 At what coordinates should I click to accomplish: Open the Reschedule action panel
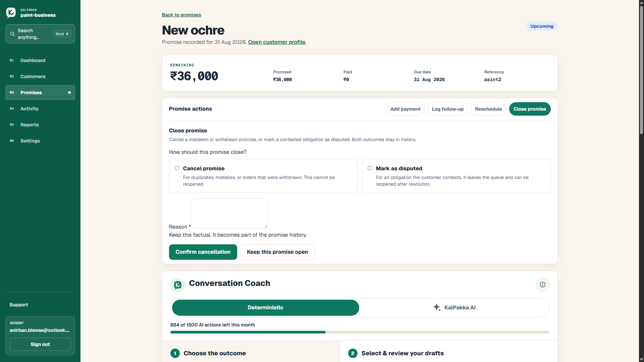pyautogui.click(x=488, y=109)
